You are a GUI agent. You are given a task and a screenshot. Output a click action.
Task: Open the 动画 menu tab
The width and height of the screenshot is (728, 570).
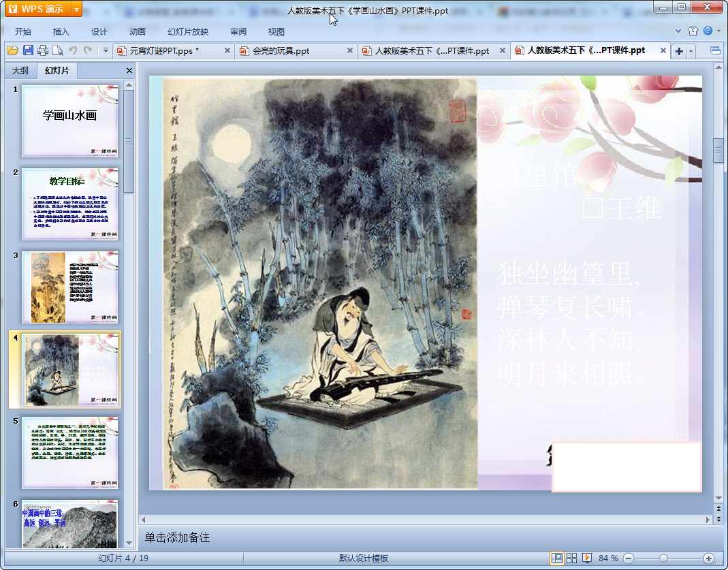(137, 31)
